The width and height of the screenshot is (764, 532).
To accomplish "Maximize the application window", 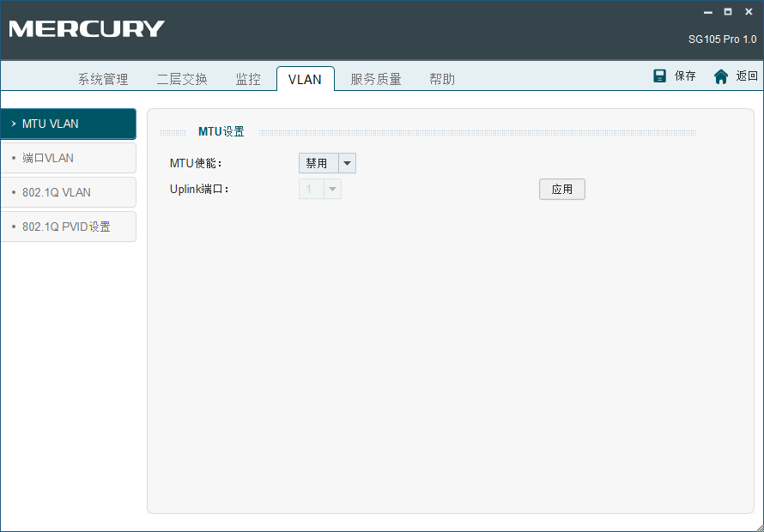I will [728, 12].
